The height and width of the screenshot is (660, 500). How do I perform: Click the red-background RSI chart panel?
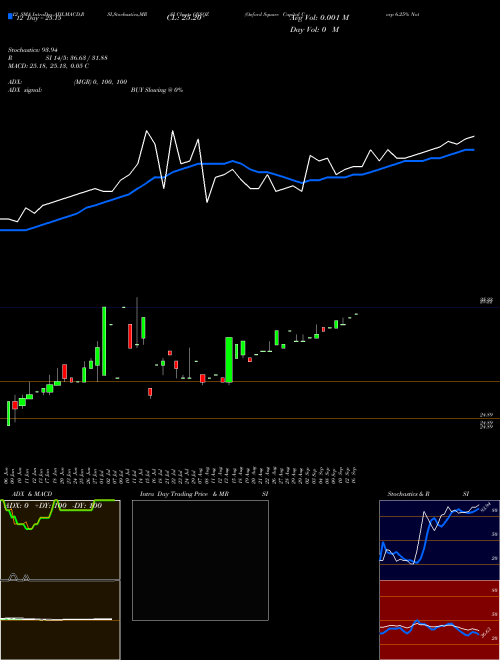pos(439,620)
